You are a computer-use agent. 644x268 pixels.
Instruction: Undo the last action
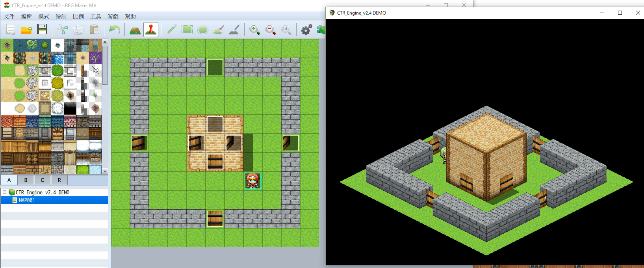click(x=115, y=30)
